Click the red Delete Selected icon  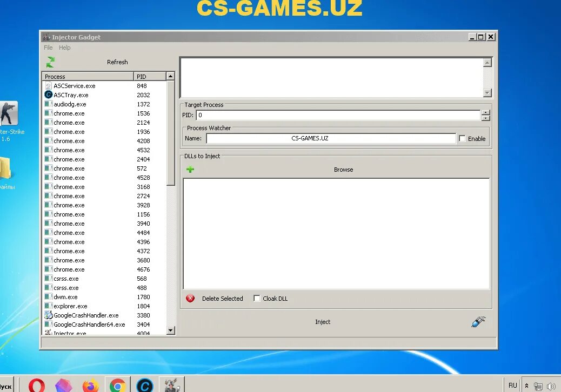[190, 298]
